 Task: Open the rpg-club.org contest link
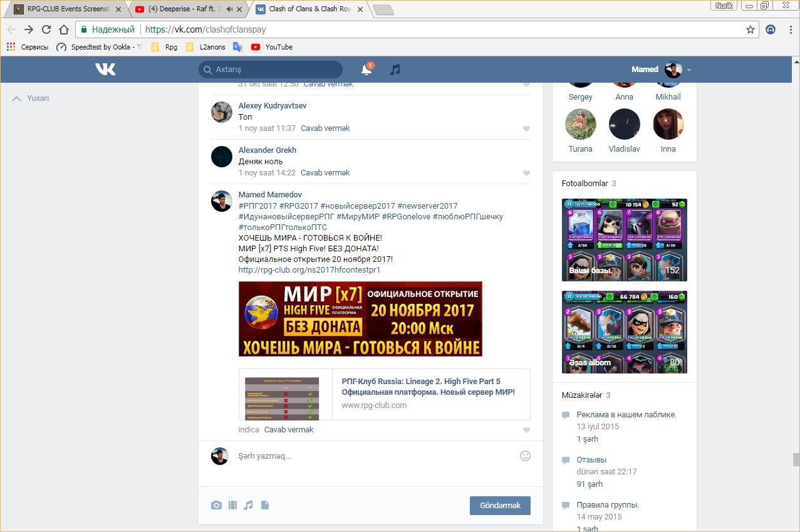point(309,270)
